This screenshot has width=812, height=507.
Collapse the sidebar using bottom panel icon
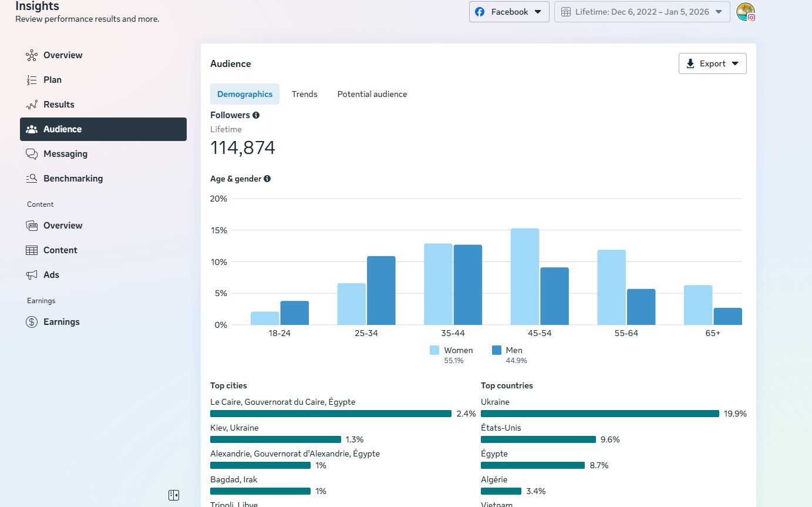tap(174, 495)
